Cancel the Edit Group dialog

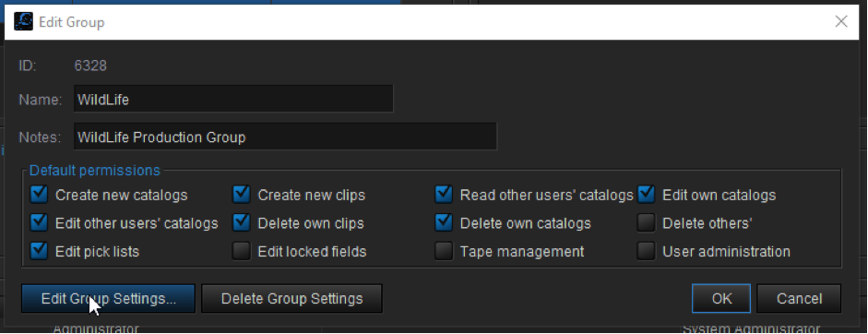[x=799, y=299]
